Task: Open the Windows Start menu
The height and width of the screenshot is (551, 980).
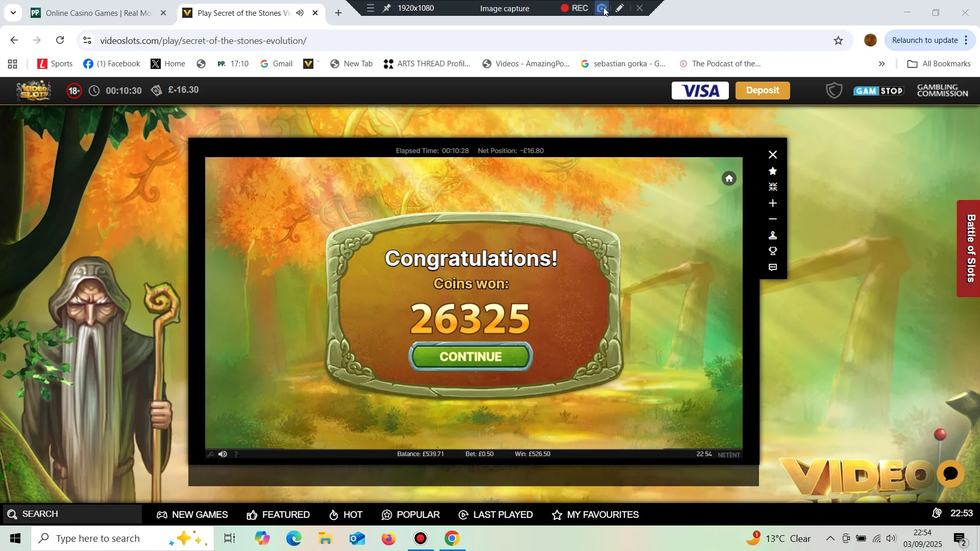Action: (15, 538)
